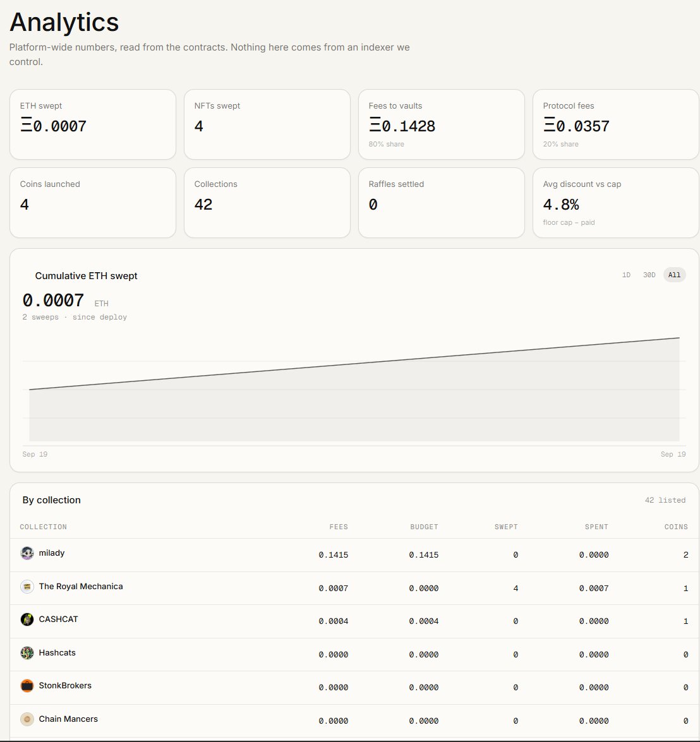Click the CASHCAT collection avatar icon
Viewport: 700px width, 742px height.
(27, 619)
